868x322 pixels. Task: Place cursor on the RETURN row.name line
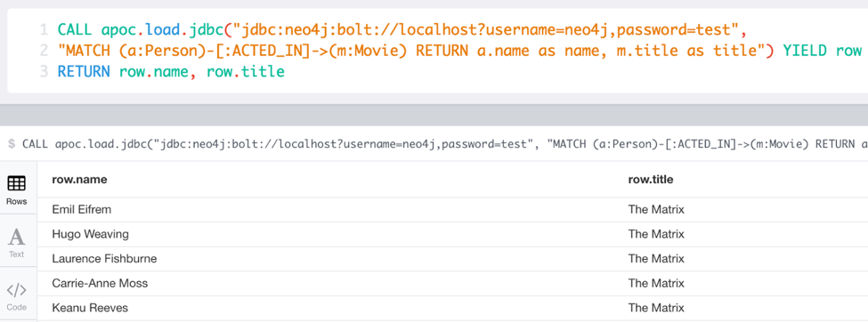(171, 71)
